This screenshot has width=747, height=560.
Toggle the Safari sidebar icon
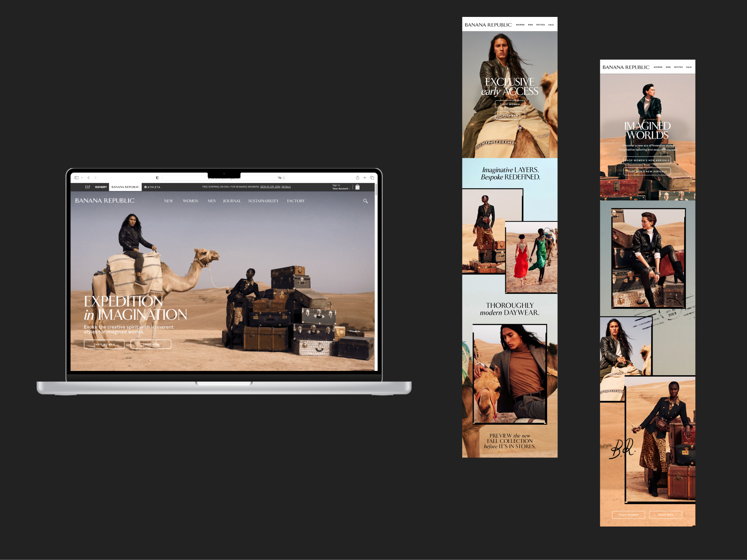[x=77, y=177]
